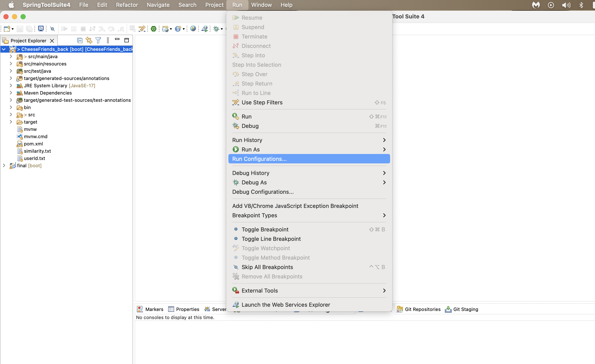Toggle Use Step Filters menu item
This screenshot has width=595, height=364.
[x=309, y=102]
